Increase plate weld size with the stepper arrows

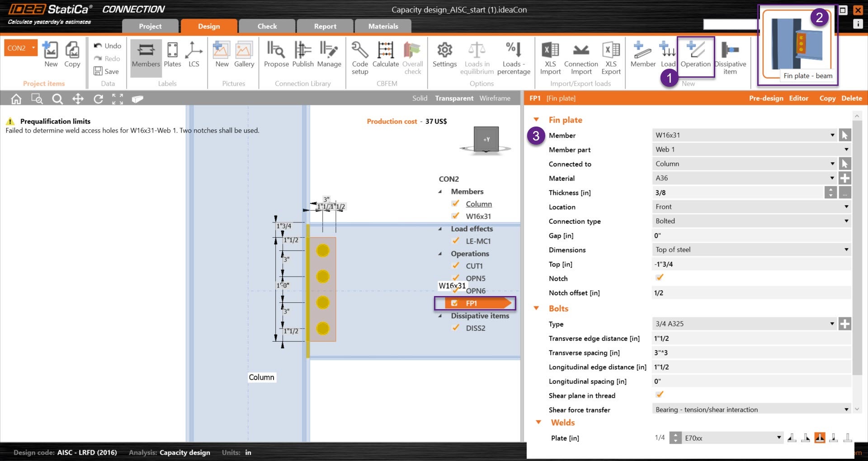pyautogui.click(x=675, y=435)
